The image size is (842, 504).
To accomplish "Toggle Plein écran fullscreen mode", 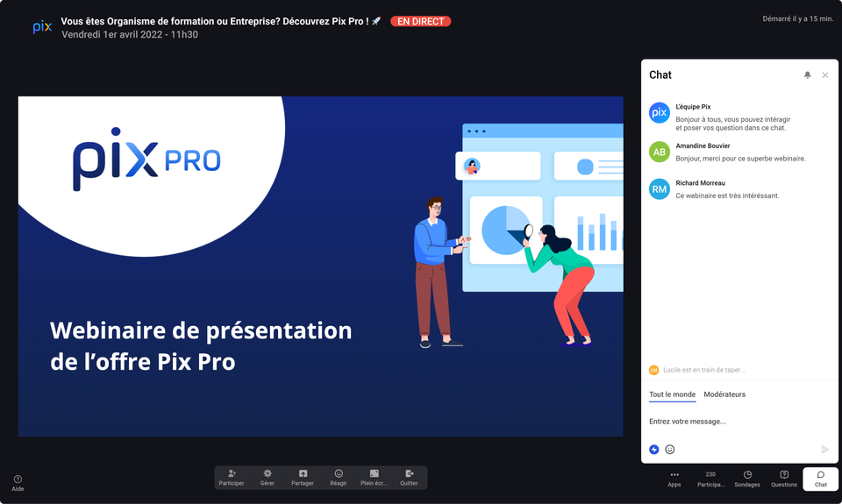I will [x=374, y=478].
